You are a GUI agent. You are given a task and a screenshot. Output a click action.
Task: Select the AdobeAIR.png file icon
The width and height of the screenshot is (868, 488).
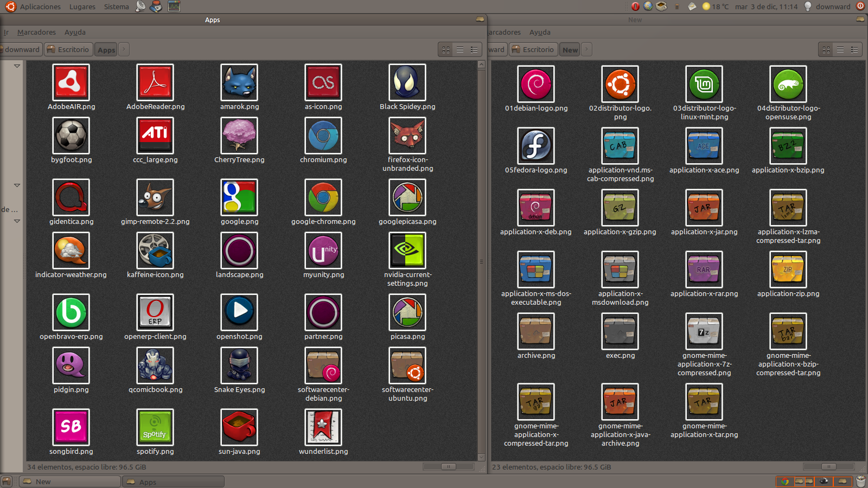tap(71, 82)
